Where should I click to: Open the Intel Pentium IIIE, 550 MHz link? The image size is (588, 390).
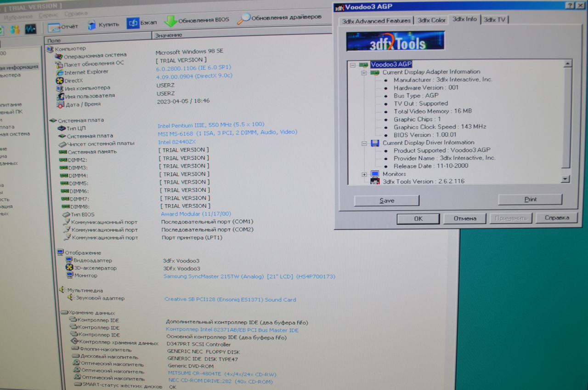tap(211, 125)
